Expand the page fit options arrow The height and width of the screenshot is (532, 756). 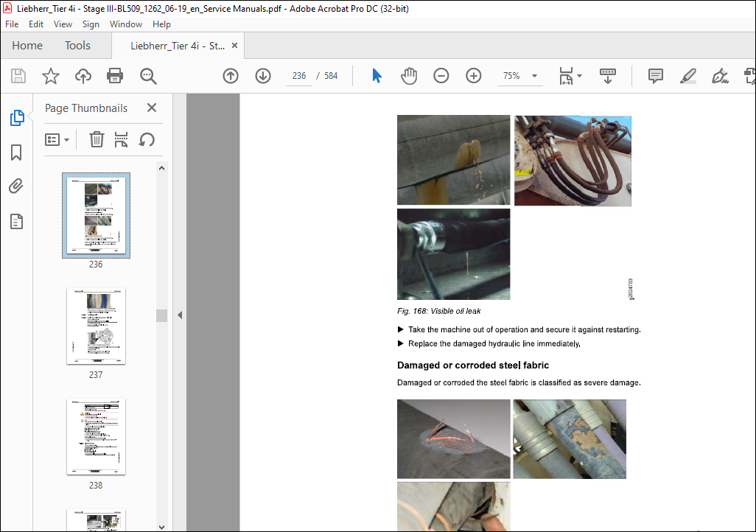click(x=580, y=76)
